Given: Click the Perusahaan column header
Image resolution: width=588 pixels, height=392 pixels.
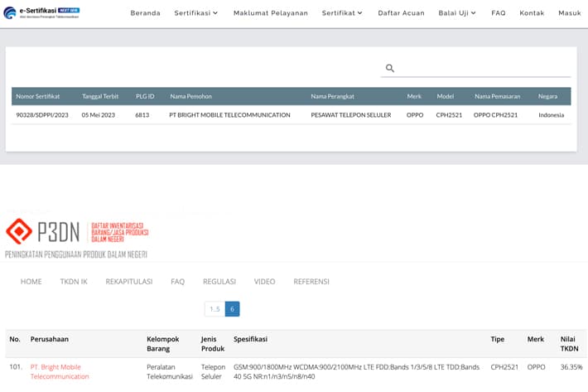Looking at the screenshot, I should pos(50,339).
